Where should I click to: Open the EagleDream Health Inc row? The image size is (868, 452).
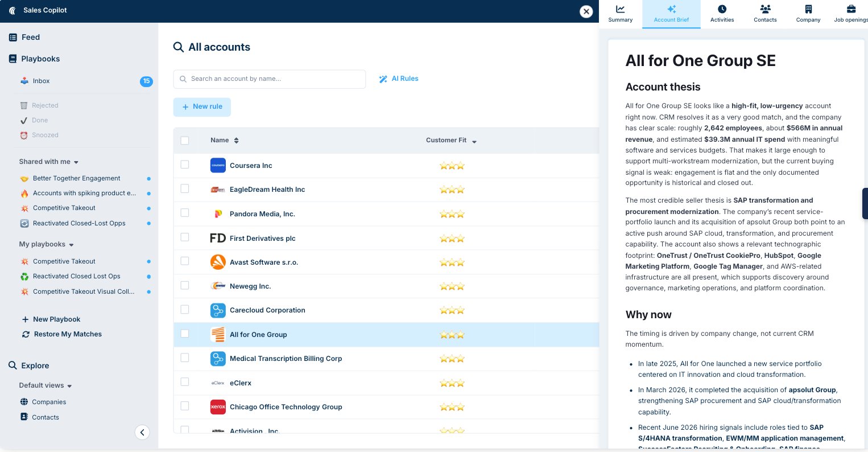tap(386, 190)
